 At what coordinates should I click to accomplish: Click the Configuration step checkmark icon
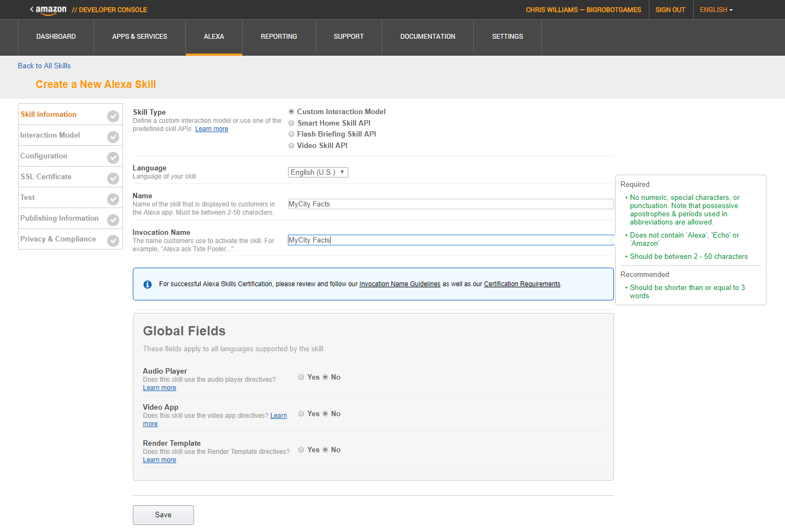pos(113,157)
